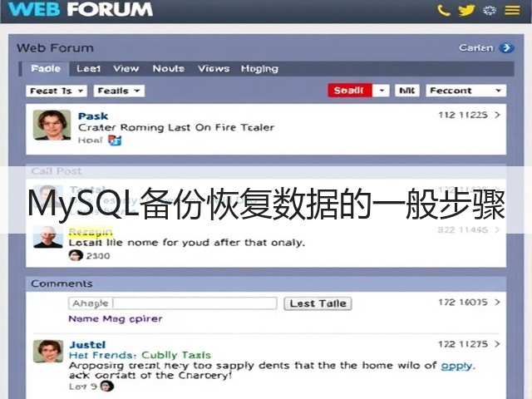Image resolution: width=532 pixels, height=399 pixels.
Task: Open the hamburger menu icon
Action: click(512, 10)
